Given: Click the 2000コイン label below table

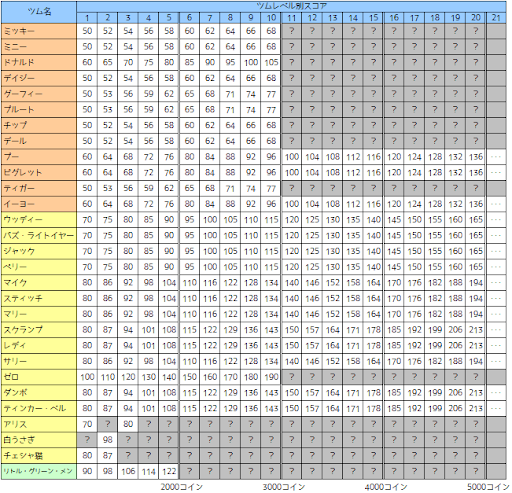Looking at the screenshot, I should point(182,487).
